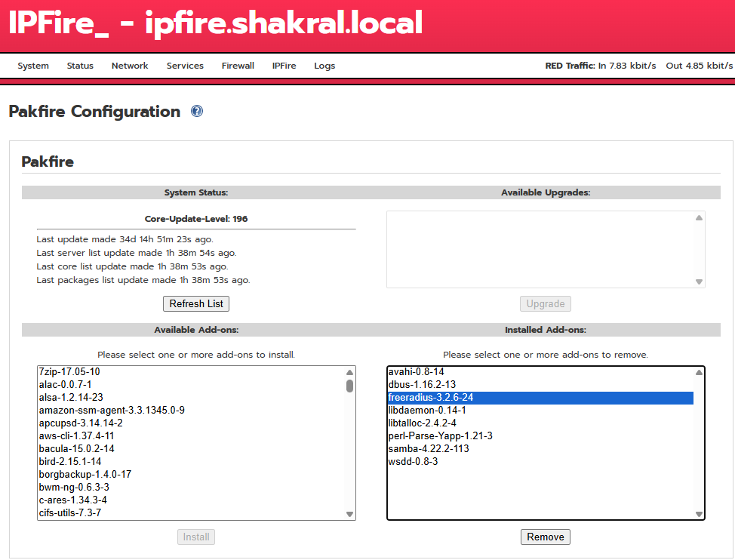Select libdaemon-0.14-1 installed add-on
735x560 pixels.
coord(540,411)
